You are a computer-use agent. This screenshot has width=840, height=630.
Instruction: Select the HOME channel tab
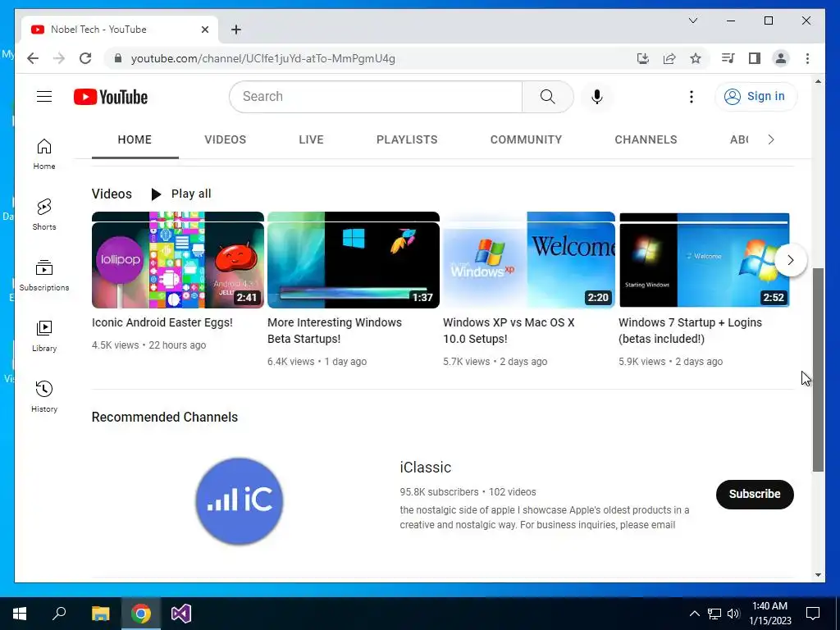pyautogui.click(x=135, y=139)
